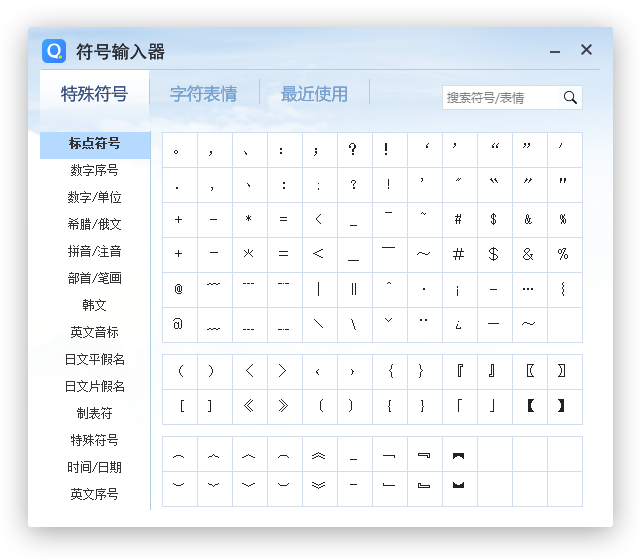Open the 日文片假名 category
This screenshot has width=641, height=560.
(95, 386)
